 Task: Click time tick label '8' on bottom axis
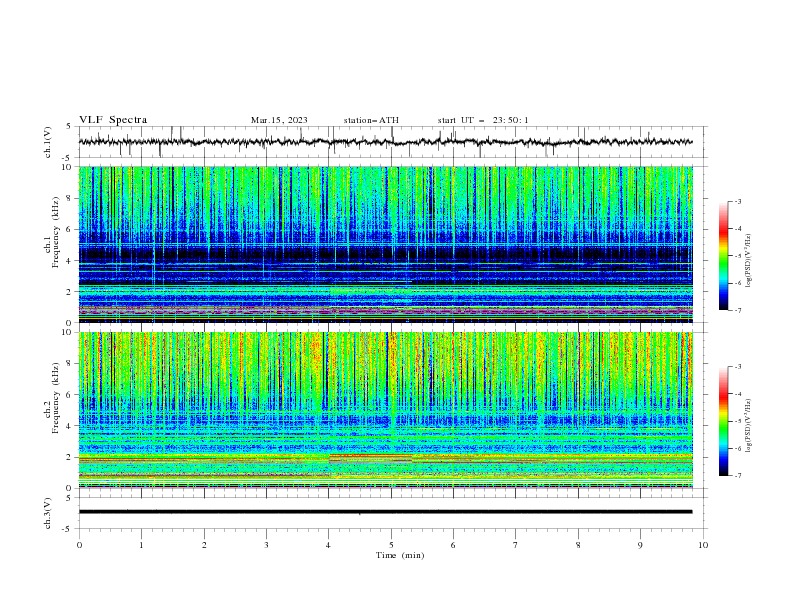pos(578,545)
